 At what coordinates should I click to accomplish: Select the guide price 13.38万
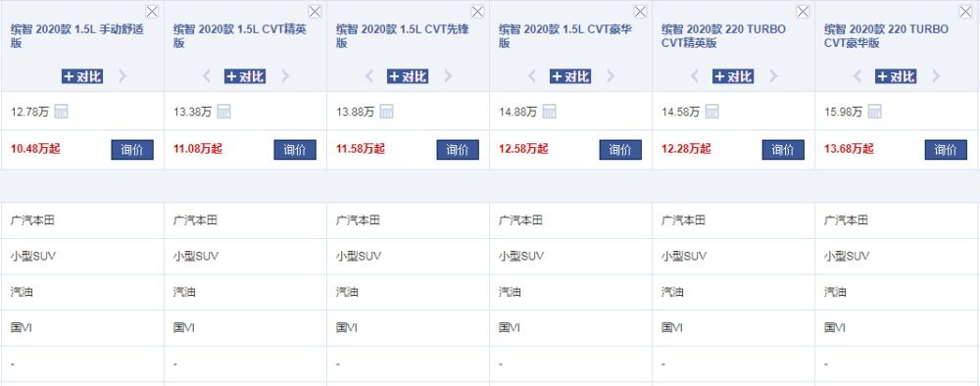pos(192,112)
